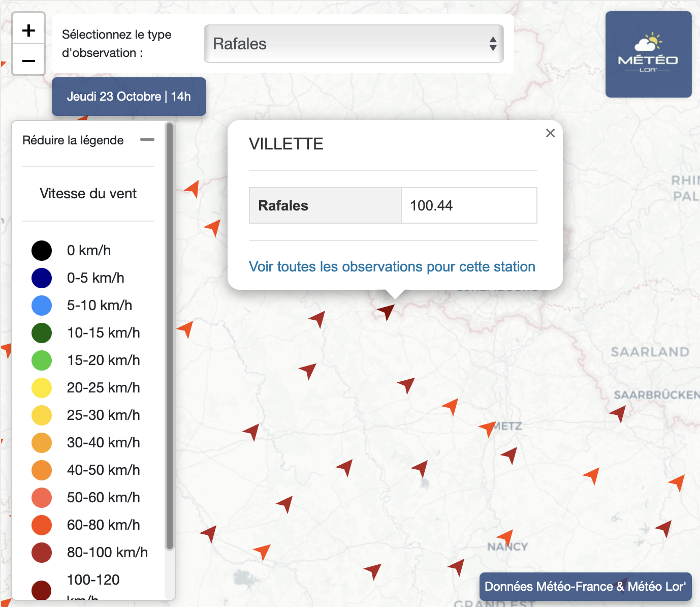700x607 pixels.
Task: Click the black 0 km/h legend swatch
Action: (42, 251)
